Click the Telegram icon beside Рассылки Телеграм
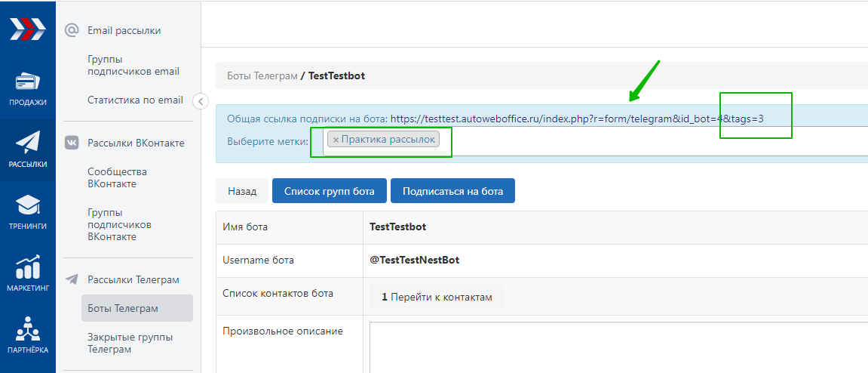The width and height of the screenshot is (868, 373). pos(72,279)
